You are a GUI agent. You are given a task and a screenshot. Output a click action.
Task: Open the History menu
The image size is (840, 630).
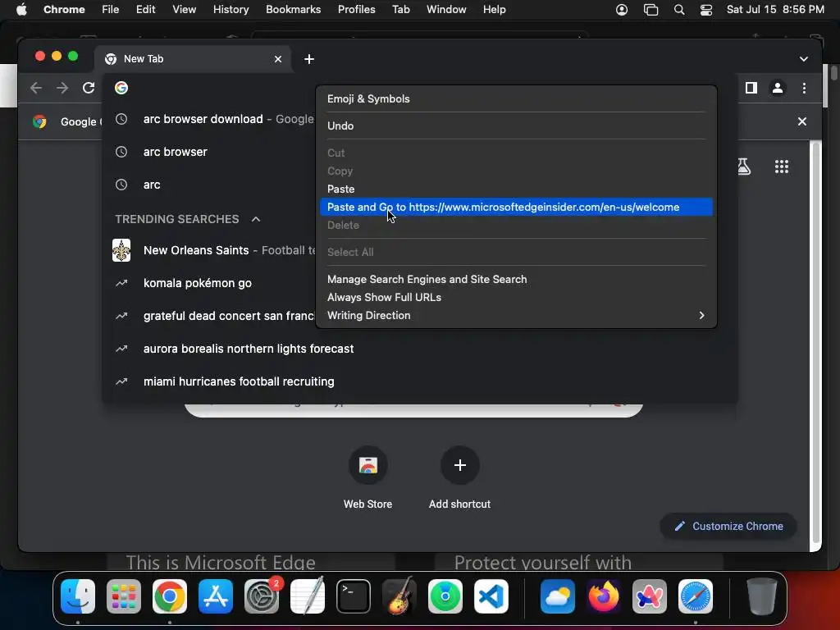[x=231, y=10]
